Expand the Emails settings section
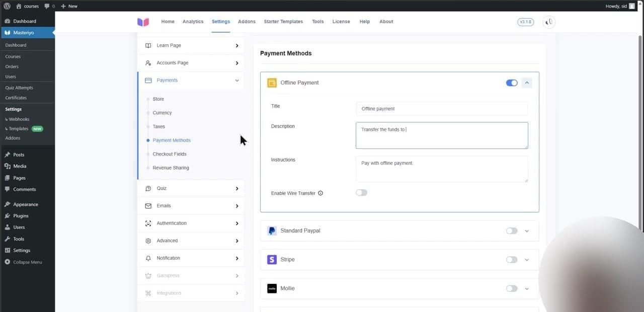Viewport: 644px width, 312px height. [191, 206]
